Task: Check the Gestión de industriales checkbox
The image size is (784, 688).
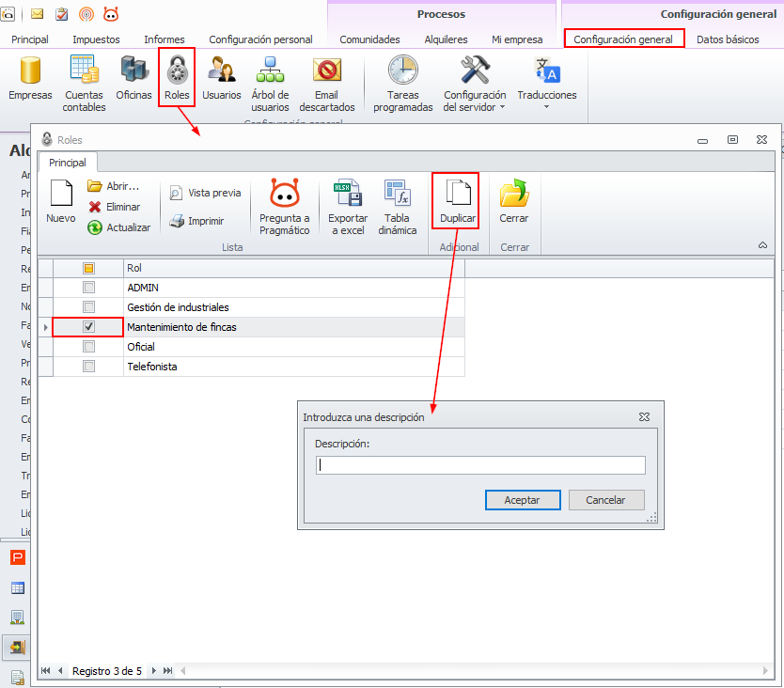Action: point(88,307)
